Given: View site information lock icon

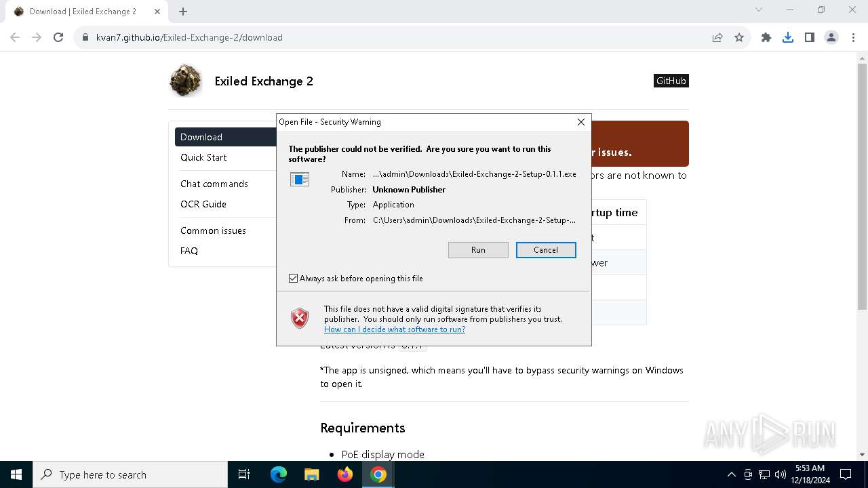Looking at the screenshot, I should click(85, 37).
